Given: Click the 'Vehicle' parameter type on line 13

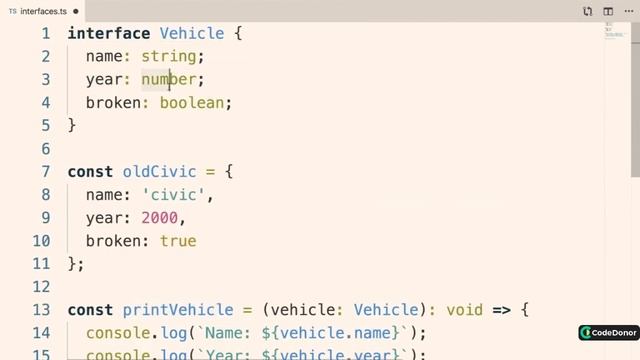Looking at the screenshot, I should pos(386,310).
